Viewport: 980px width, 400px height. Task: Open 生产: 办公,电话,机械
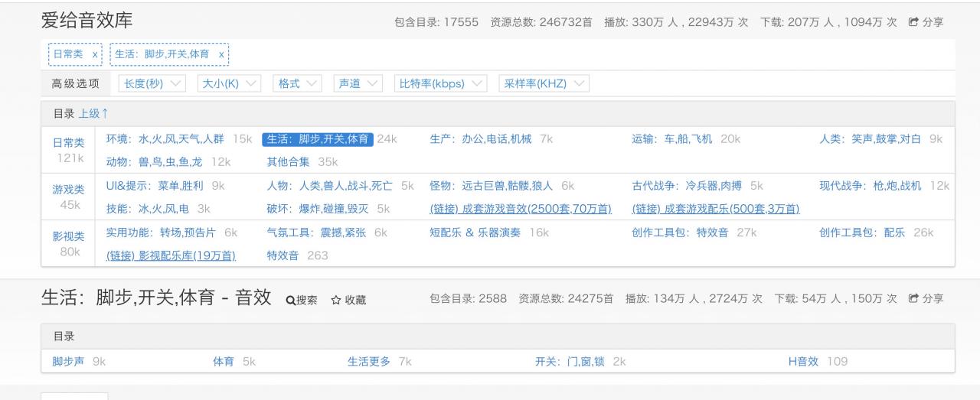click(x=482, y=139)
